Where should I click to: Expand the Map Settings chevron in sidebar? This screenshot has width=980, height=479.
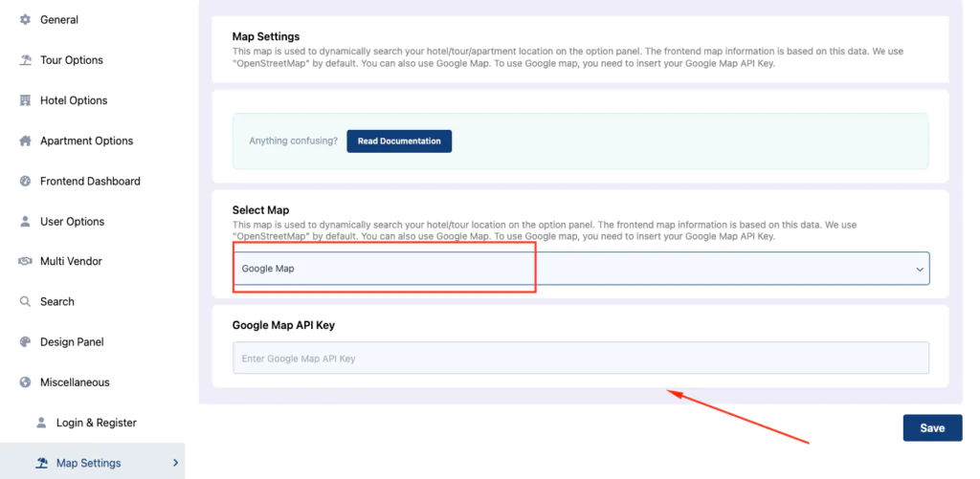point(176,463)
